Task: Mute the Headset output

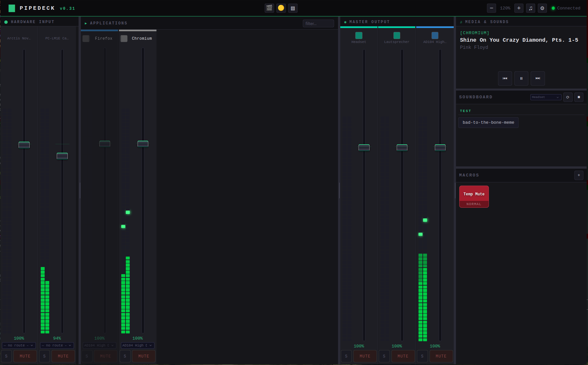Action: tap(365, 356)
